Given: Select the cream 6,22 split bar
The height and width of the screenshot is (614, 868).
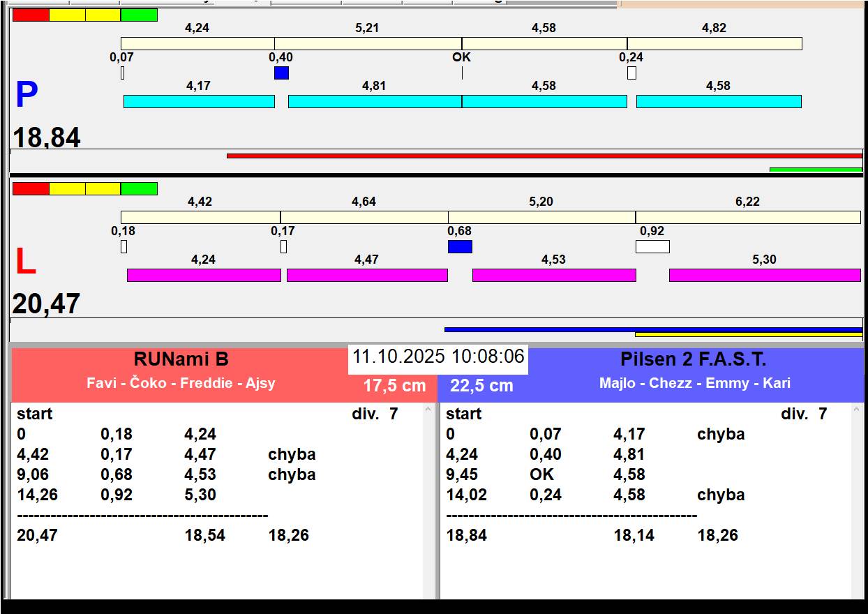Looking at the screenshot, I should pos(747,217).
